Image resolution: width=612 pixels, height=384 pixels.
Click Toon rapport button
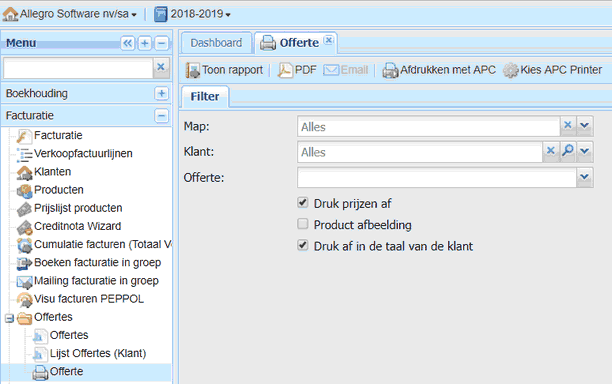click(x=224, y=70)
